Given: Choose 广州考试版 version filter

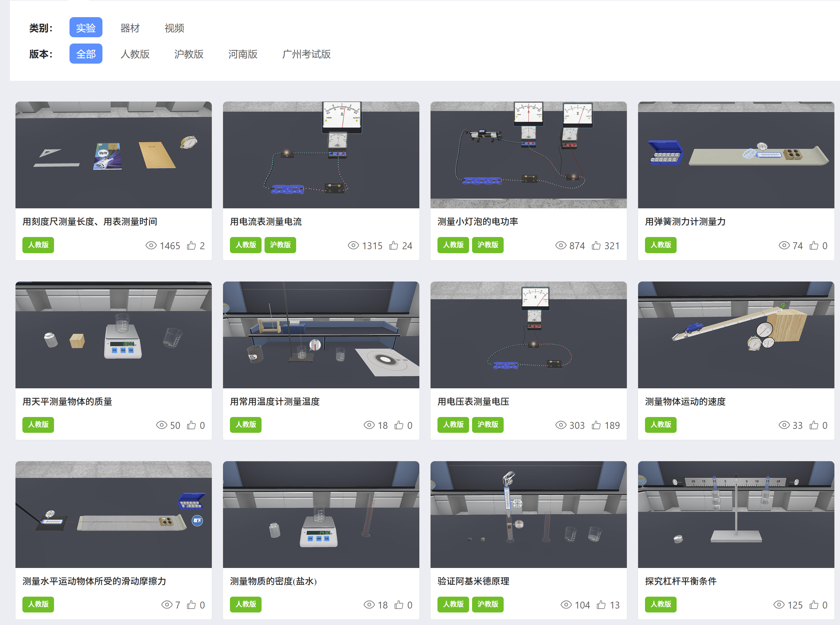Looking at the screenshot, I should tap(306, 54).
